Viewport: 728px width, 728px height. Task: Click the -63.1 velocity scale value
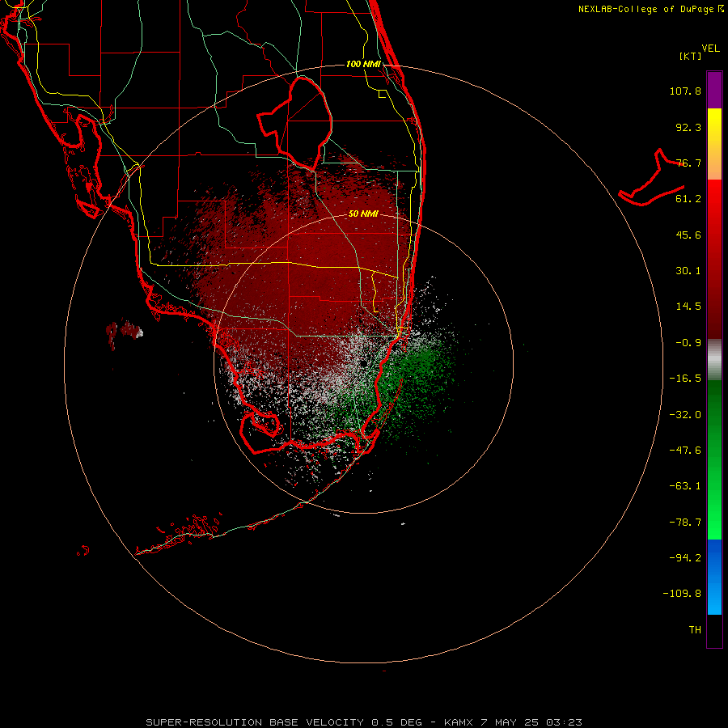click(x=685, y=486)
